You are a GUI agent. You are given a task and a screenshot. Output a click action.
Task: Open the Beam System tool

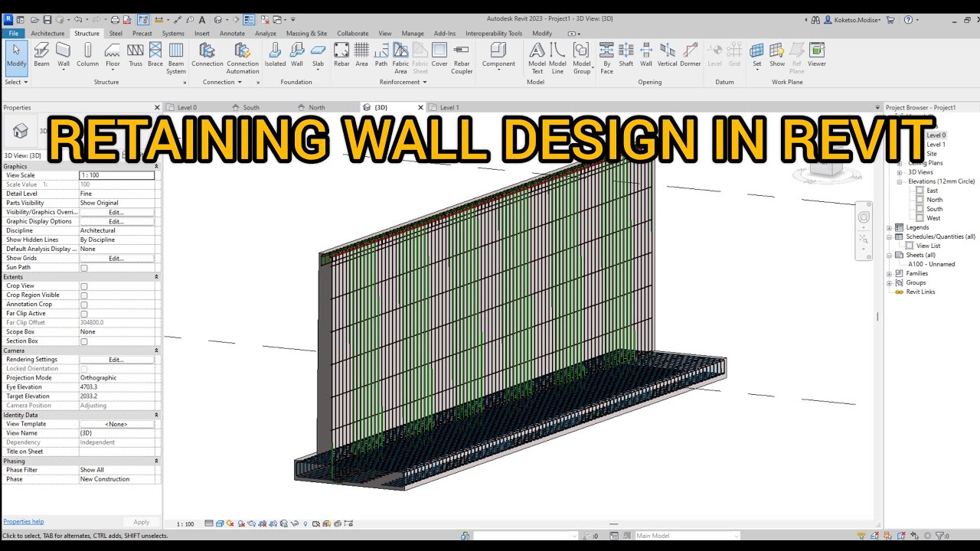176,58
